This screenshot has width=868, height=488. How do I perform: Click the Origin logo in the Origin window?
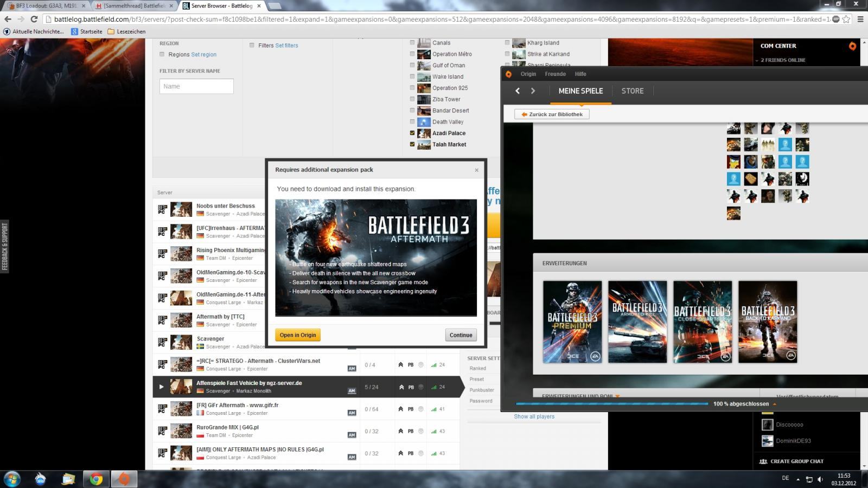[x=508, y=74]
